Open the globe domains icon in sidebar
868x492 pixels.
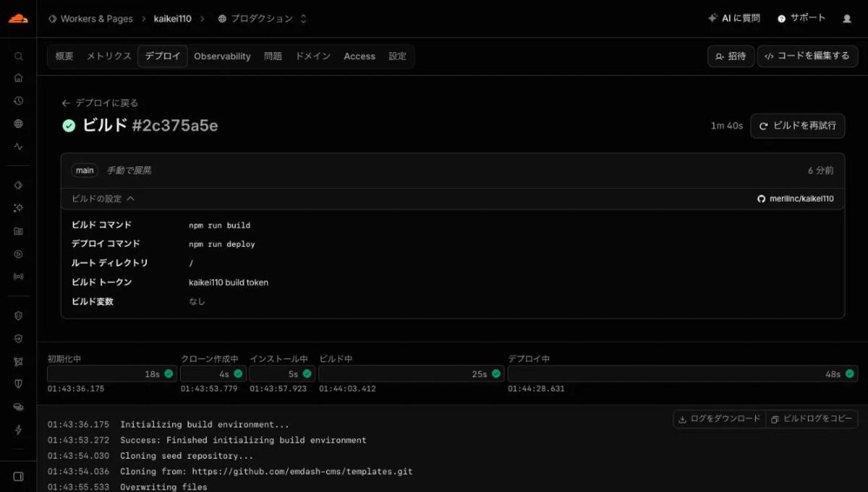tap(19, 124)
